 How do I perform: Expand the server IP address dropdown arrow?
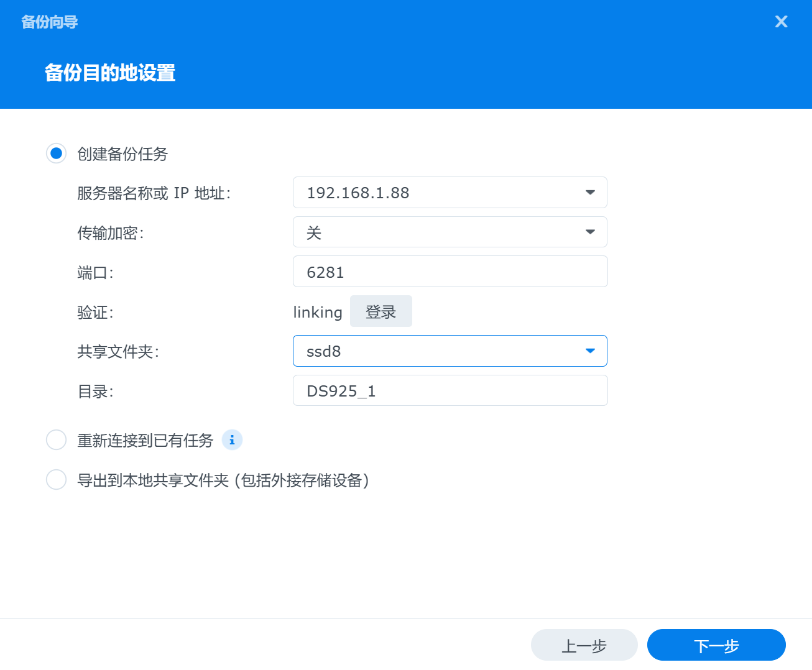coord(590,193)
